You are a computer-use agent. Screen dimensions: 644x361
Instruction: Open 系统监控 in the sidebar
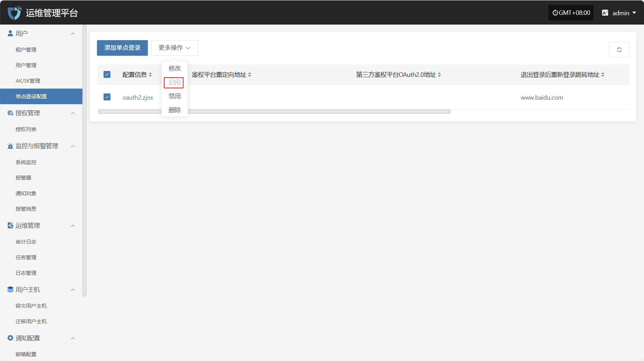[26, 162]
